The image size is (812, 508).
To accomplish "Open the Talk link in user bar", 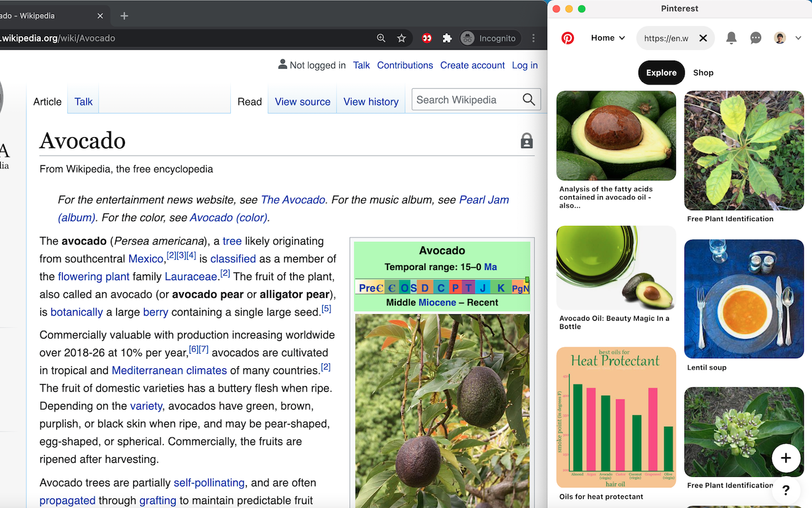I will coord(362,65).
